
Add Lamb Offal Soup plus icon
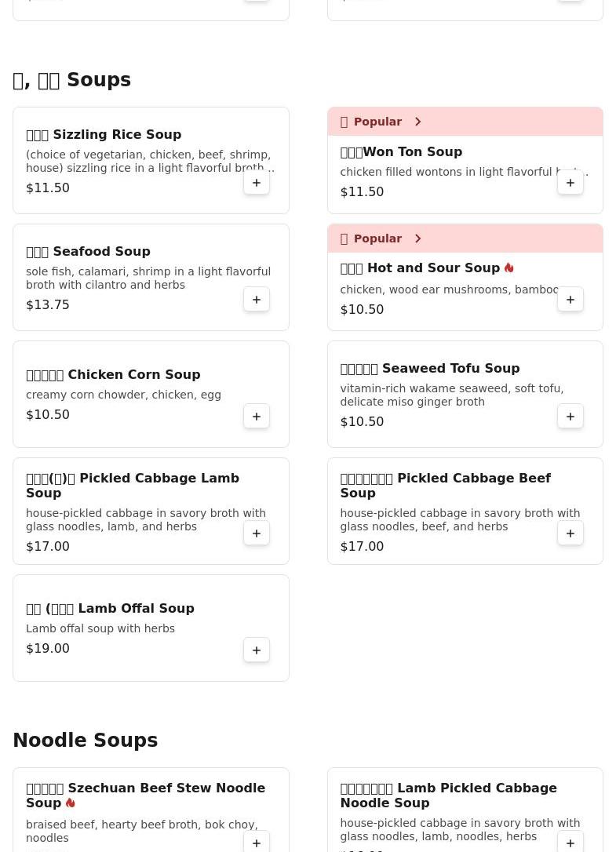[x=256, y=650]
